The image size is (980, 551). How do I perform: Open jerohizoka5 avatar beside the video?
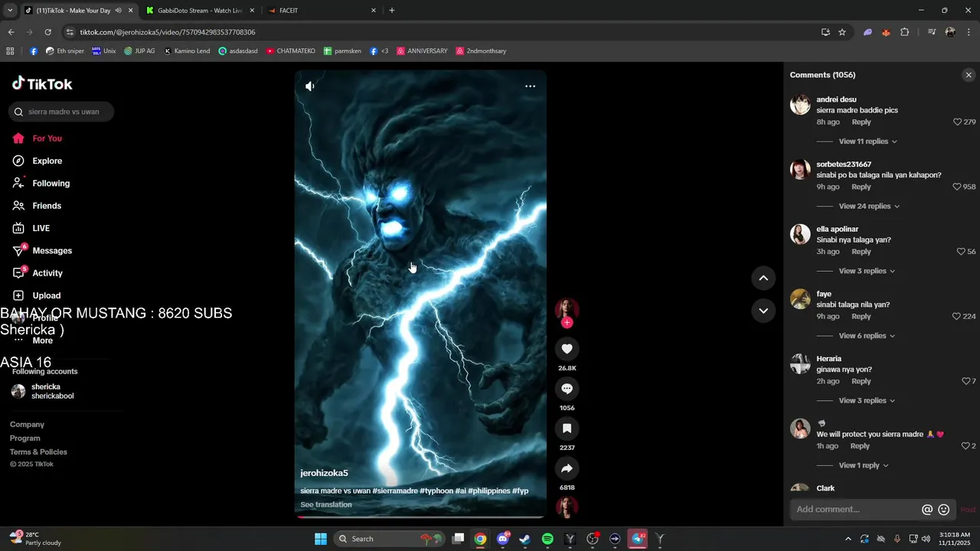coord(567,308)
